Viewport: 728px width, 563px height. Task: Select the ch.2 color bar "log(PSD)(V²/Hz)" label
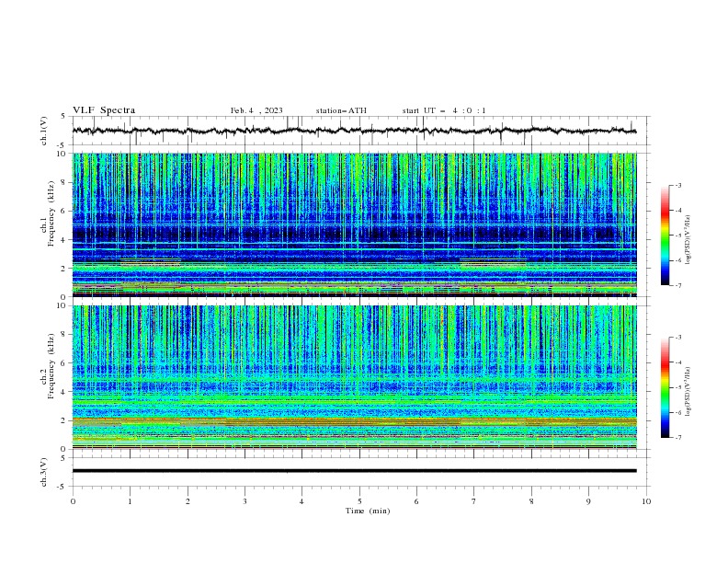point(688,392)
